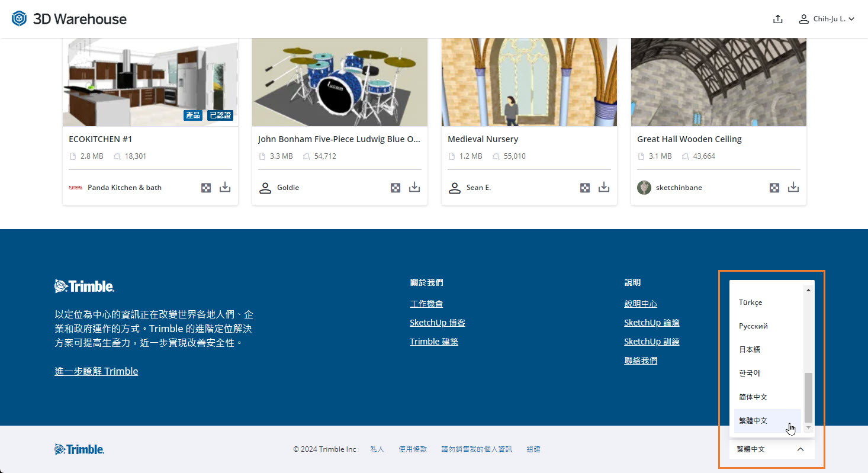Open the SketchUp 訓練 link

click(652, 342)
